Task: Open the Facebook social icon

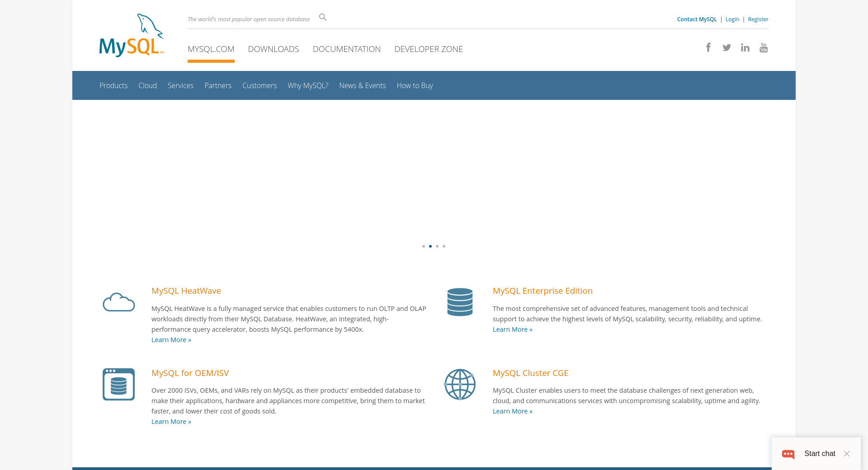Action: 708,47
